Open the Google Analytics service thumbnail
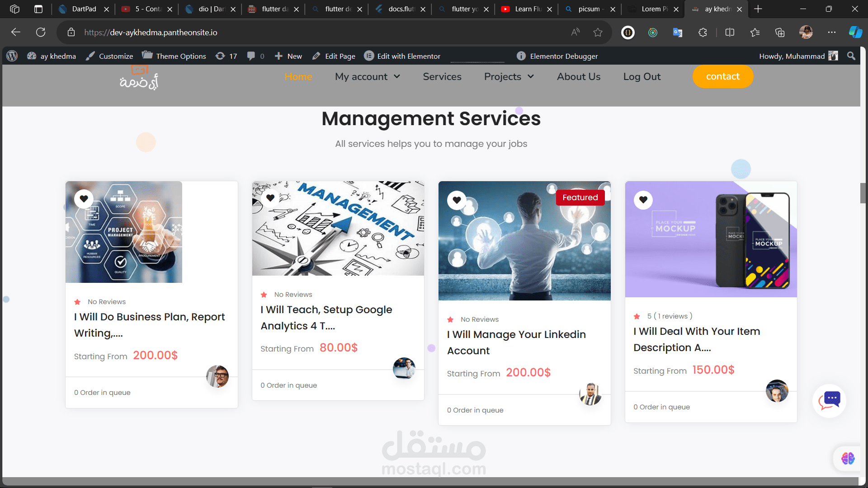 click(338, 228)
